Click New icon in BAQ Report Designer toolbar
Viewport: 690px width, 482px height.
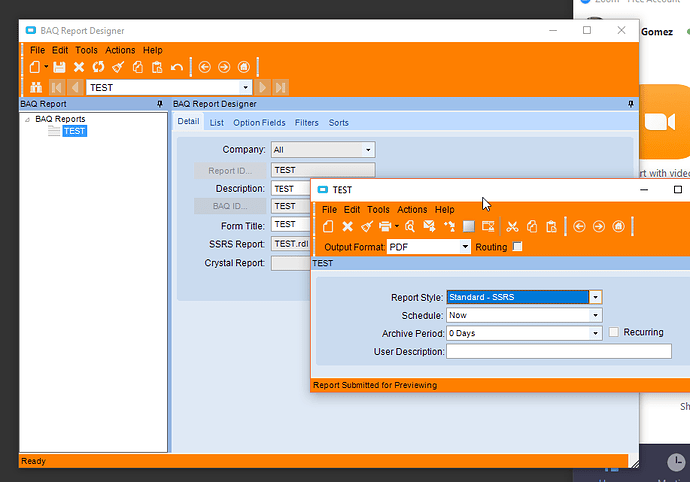[34, 67]
